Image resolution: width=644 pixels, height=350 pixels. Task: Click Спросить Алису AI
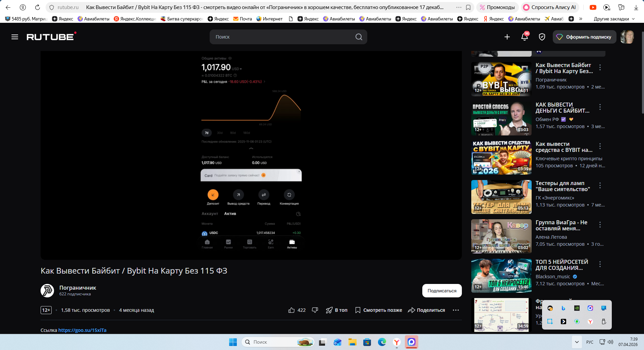pyautogui.click(x=550, y=7)
